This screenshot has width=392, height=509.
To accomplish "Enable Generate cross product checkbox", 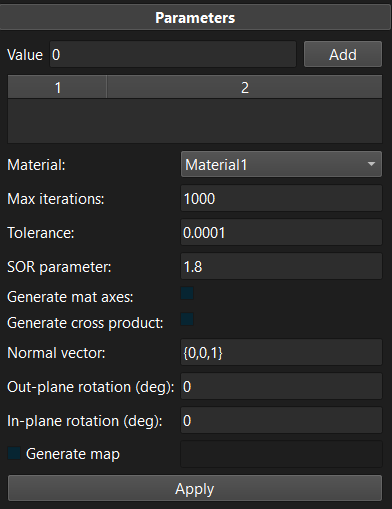I will tap(187, 319).
